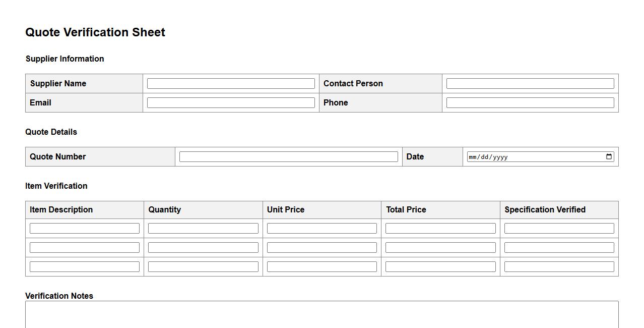This screenshot has width=644, height=328.
Task: Focus third row Unit Price input
Action: click(x=322, y=267)
